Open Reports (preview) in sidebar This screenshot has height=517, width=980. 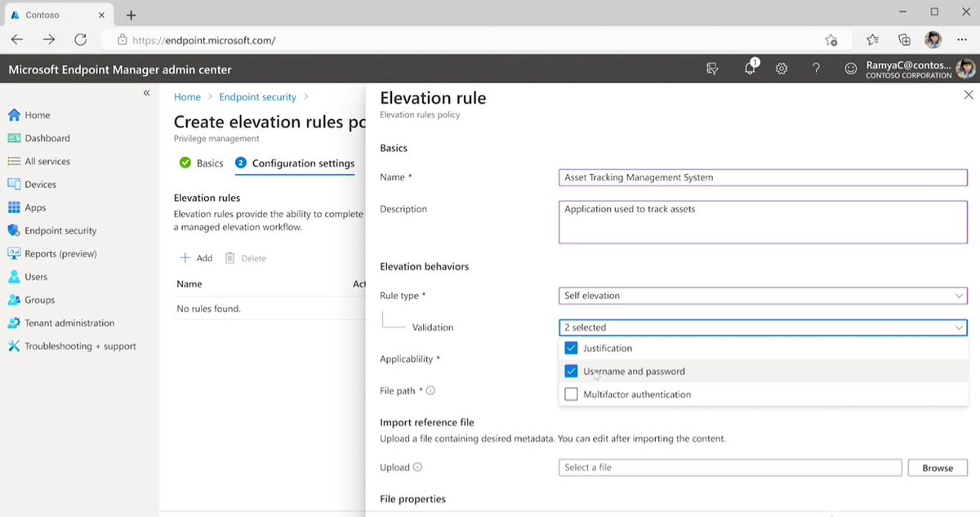pyautogui.click(x=52, y=253)
